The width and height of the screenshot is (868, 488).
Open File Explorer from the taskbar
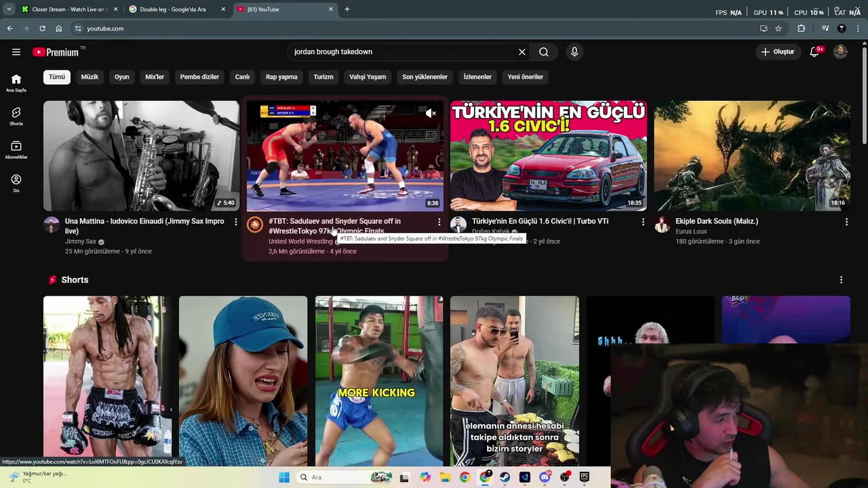(445, 477)
